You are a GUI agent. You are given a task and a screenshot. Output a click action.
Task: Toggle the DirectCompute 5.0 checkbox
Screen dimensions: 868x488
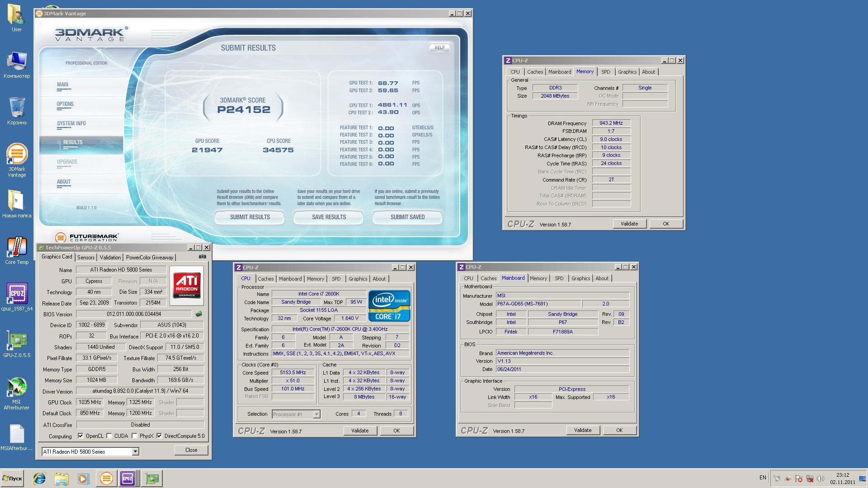(x=159, y=436)
